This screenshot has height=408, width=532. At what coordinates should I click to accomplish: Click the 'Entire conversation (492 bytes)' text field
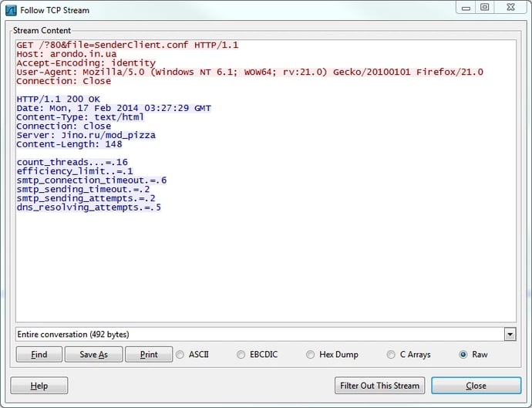click(x=259, y=335)
